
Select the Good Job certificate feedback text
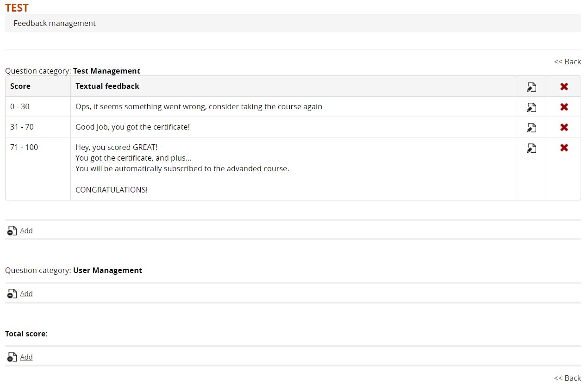tap(133, 127)
